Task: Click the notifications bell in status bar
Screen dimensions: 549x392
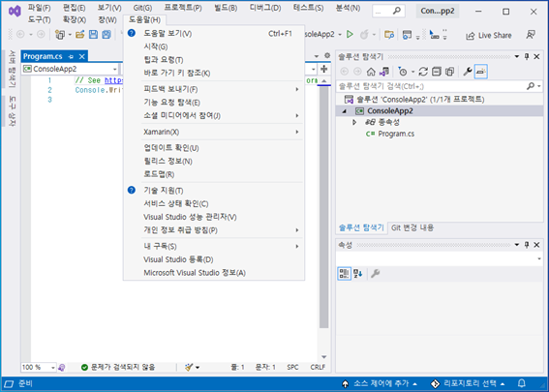Action: 522,383
